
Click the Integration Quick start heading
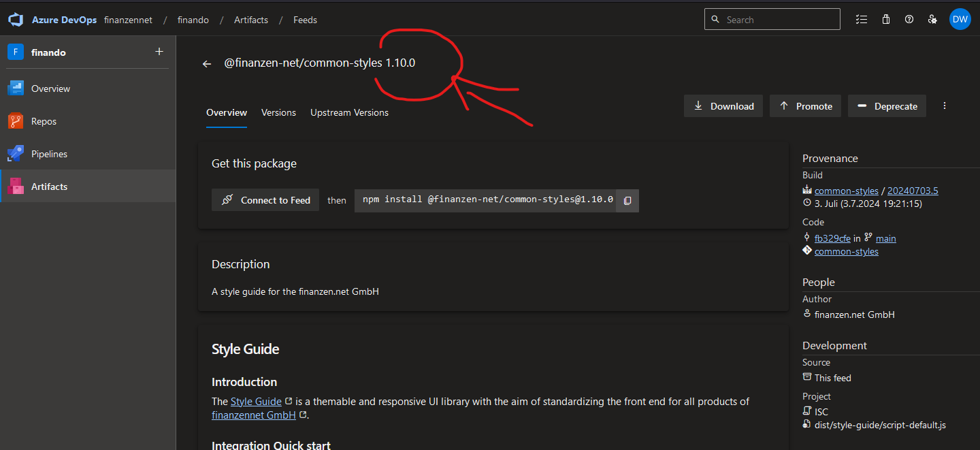click(x=271, y=445)
